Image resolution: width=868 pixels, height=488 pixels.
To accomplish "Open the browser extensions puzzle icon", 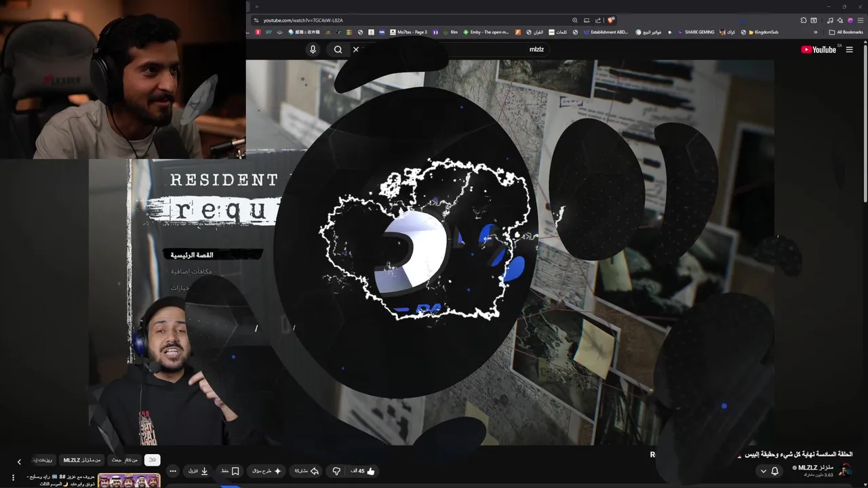I will click(x=804, y=20).
